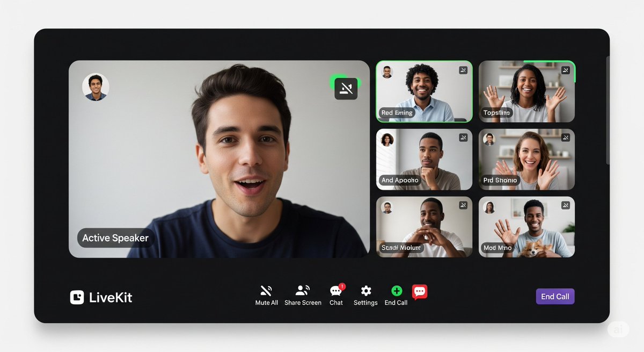Image resolution: width=644 pixels, height=352 pixels.
Task: Open the Share Screen tool
Action: [303, 290]
